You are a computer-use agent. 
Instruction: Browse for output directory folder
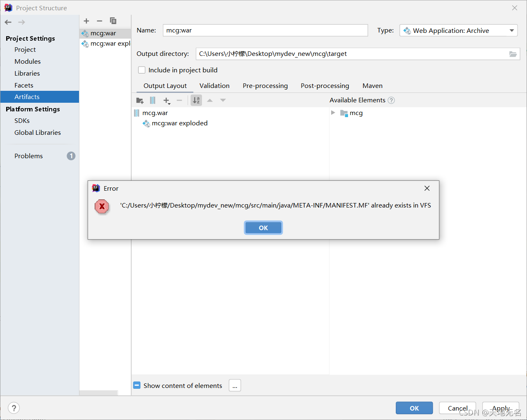(513, 54)
